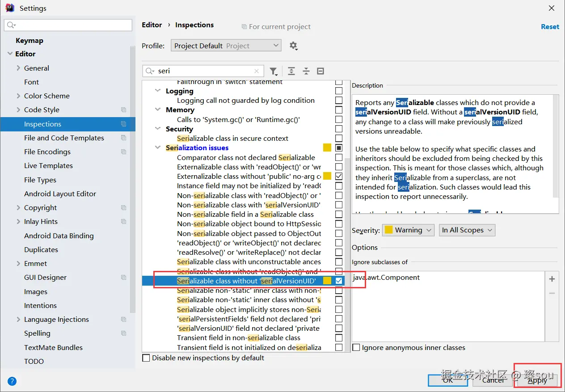
Task: Open Android Layout Editor settings
Action: [x=60, y=194]
